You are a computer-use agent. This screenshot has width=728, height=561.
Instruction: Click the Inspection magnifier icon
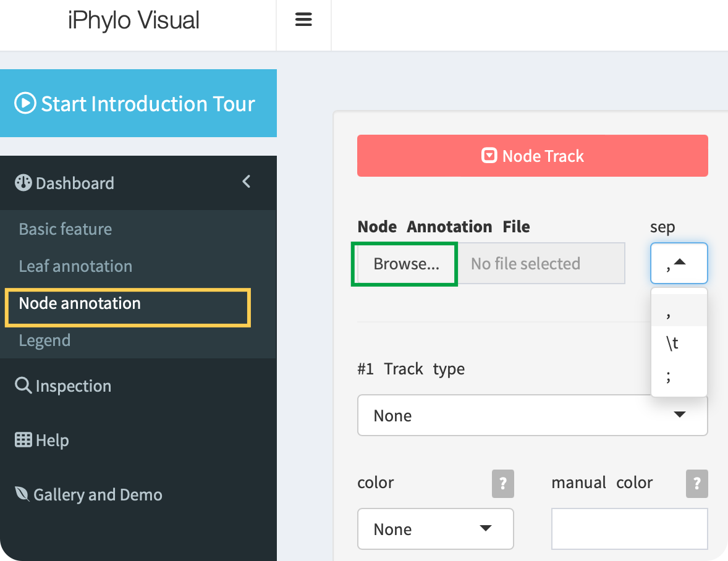pyautogui.click(x=23, y=386)
